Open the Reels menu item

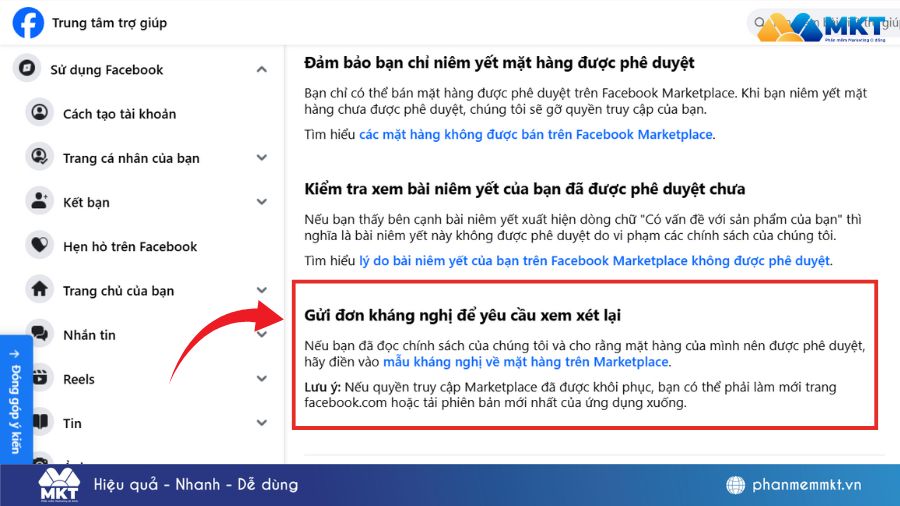(x=79, y=379)
